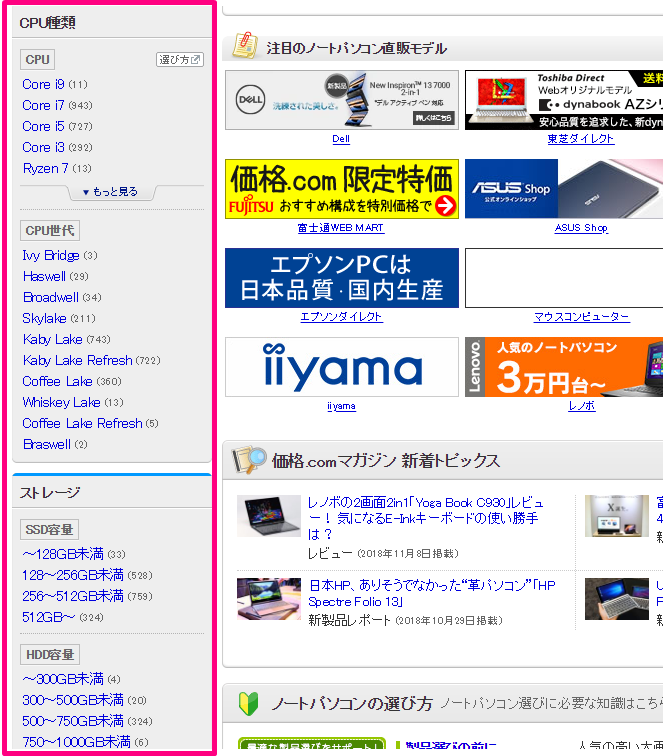Open the ASUS Shop banner
This screenshot has width=663, height=756.
[564, 189]
